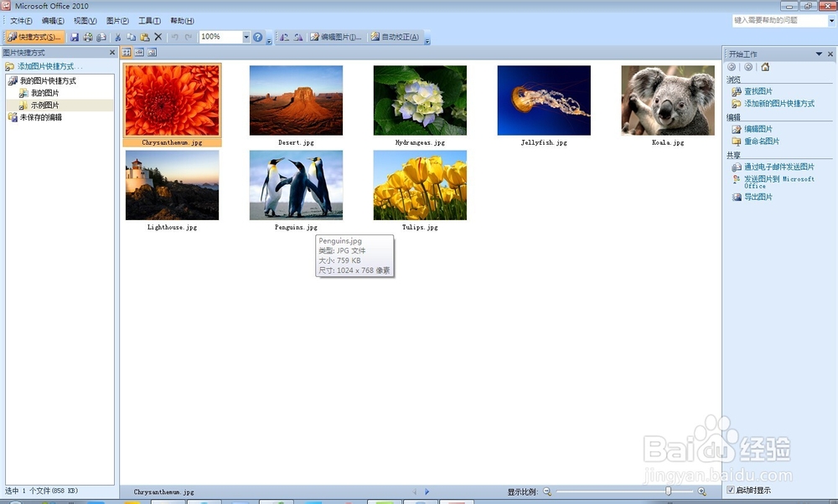Viewport: 838px width, 504px height.
Task: Click the Cut scissors icon
Action: click(117, 37)
